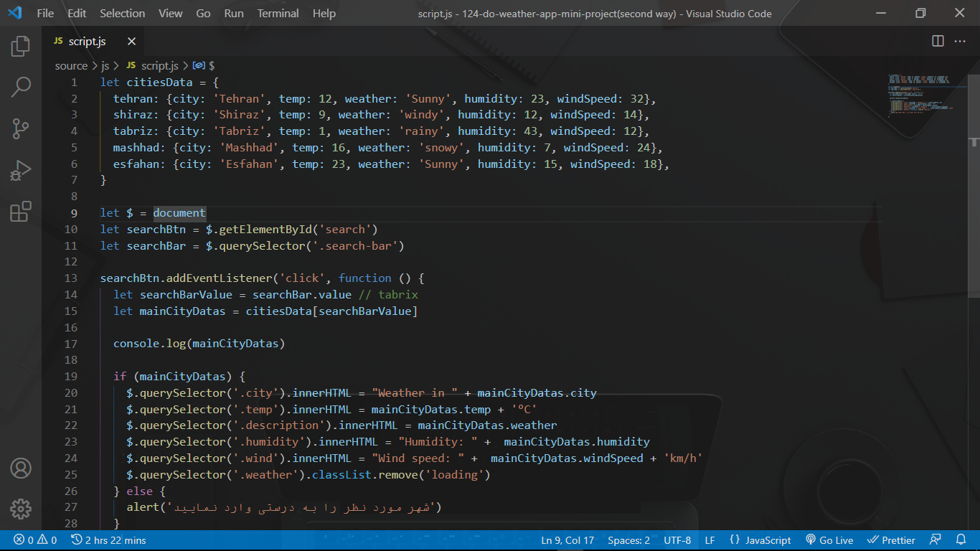Open the Source Control view
The width and height of the screenshot is (980, 551).
[21, 129]
